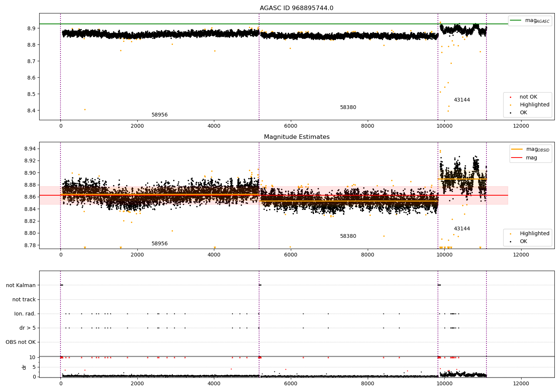Select "Highlighted" in the middle plot legend
The height and width of the screenshot is (392, 560).
535,234
